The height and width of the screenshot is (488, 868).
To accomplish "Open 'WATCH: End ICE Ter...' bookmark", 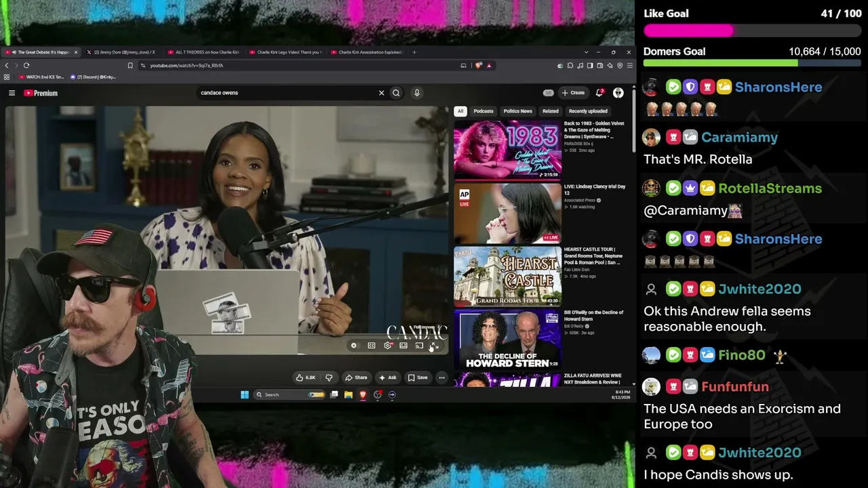I will (41, 77).
